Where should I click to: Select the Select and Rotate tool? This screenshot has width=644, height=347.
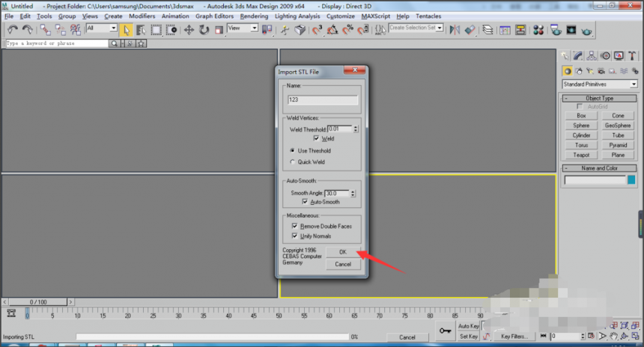(x=204, y=30)
